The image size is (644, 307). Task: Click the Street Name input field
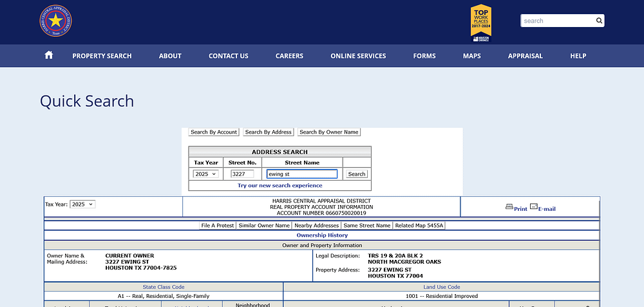tap(302, 174)
